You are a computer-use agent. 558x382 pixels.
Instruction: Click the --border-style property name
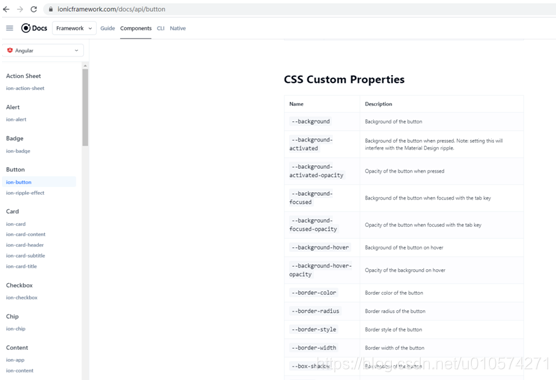tap(314, 330)
